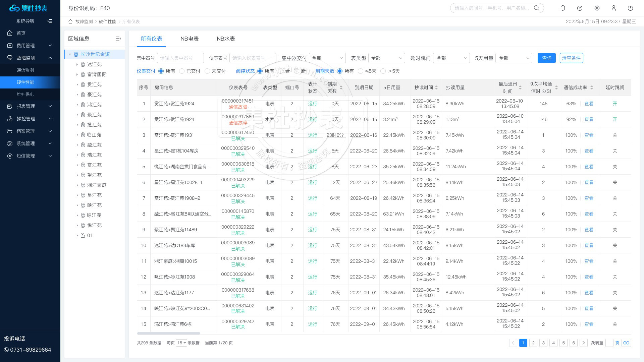
Task: Select 未交付 radio option
Action: [x=207, y=71]
